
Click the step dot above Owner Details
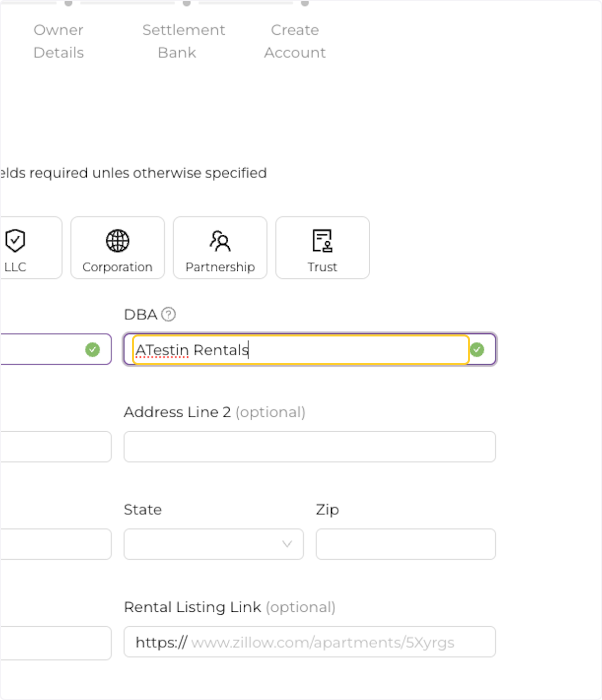(x=68, y=4)
